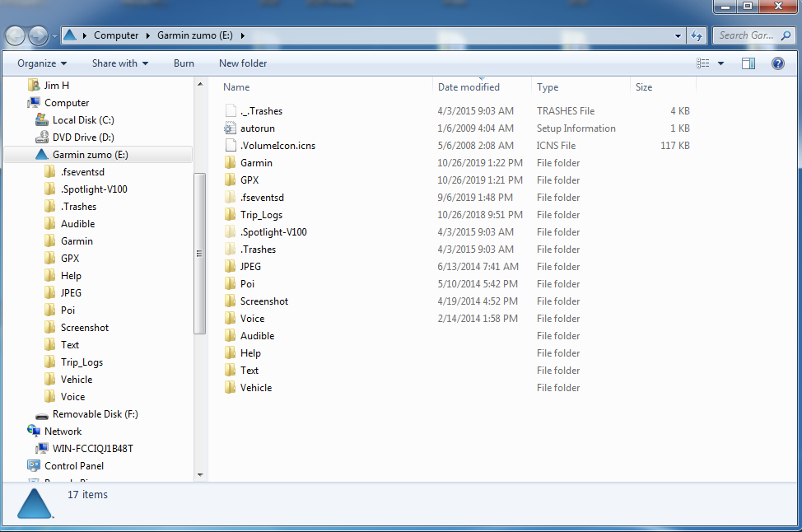802x532 pixels.
Task: Select the Poi folder icon in file list
Action: pyautogui.click(x=231, y=284)
